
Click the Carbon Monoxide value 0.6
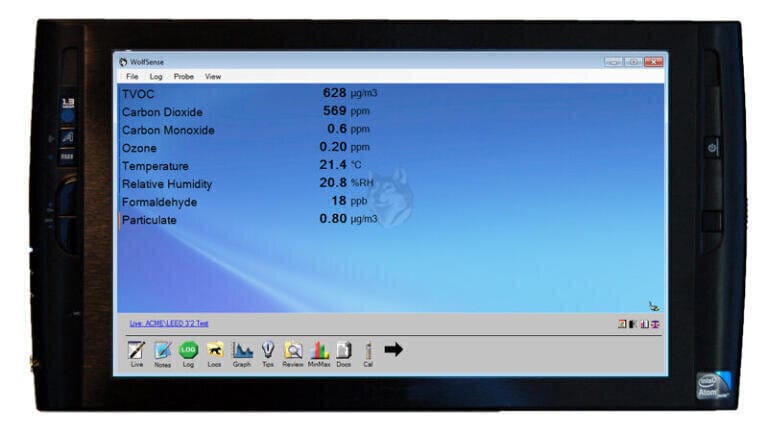[x=337, y=129]
